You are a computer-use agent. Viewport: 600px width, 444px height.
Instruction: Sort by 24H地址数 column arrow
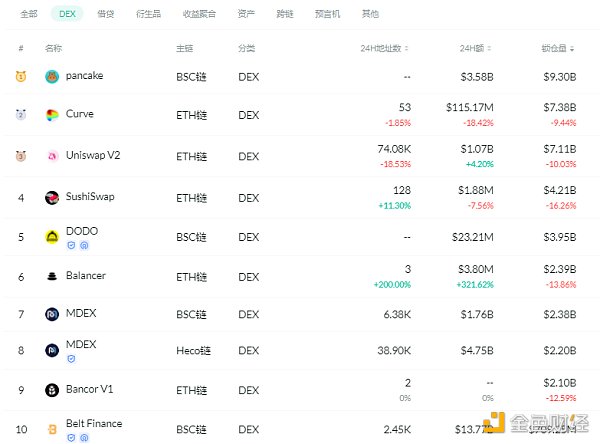413,48
